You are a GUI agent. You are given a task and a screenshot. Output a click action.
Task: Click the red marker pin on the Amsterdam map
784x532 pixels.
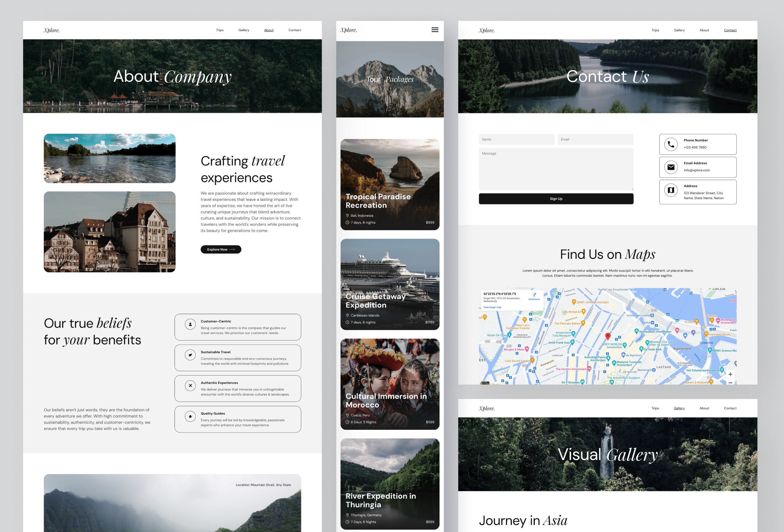608,336
